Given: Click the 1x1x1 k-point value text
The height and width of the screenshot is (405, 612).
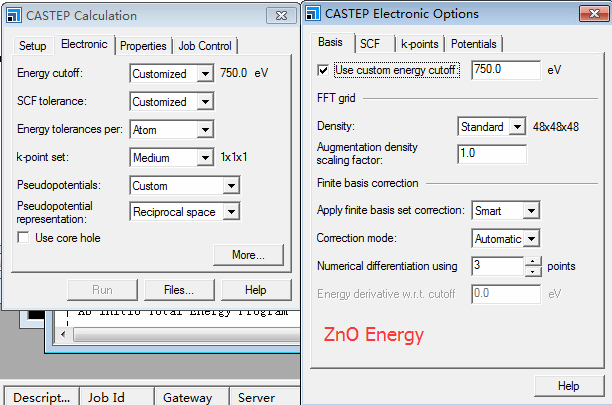Looking at the screenshot, I should (x=234, y=157).
